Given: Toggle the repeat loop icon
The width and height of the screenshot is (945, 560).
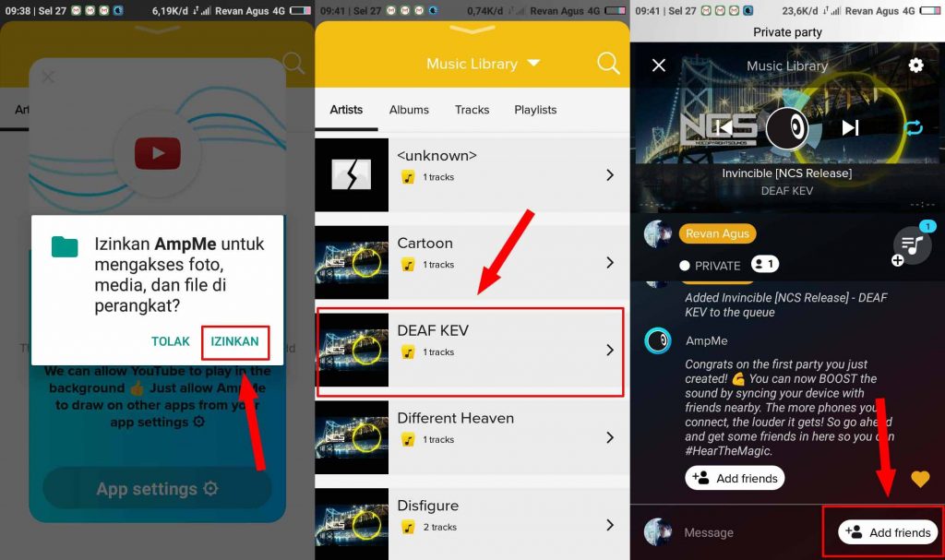Looking at the screenshot, I should [x=913, y=128].
